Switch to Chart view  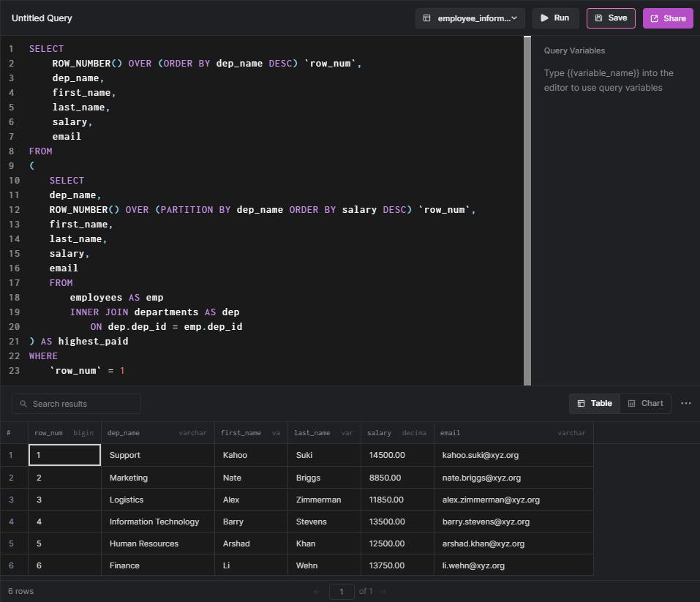coord(646,403)
